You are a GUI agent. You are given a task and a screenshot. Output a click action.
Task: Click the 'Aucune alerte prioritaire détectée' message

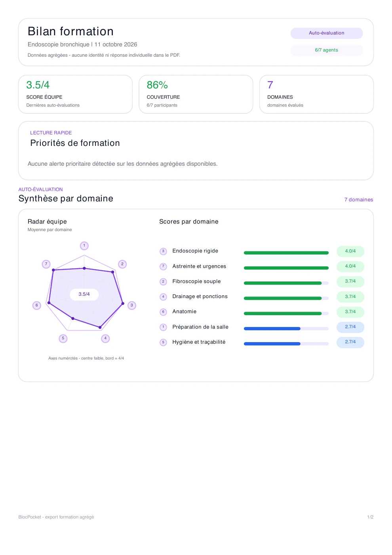[122, 164]
